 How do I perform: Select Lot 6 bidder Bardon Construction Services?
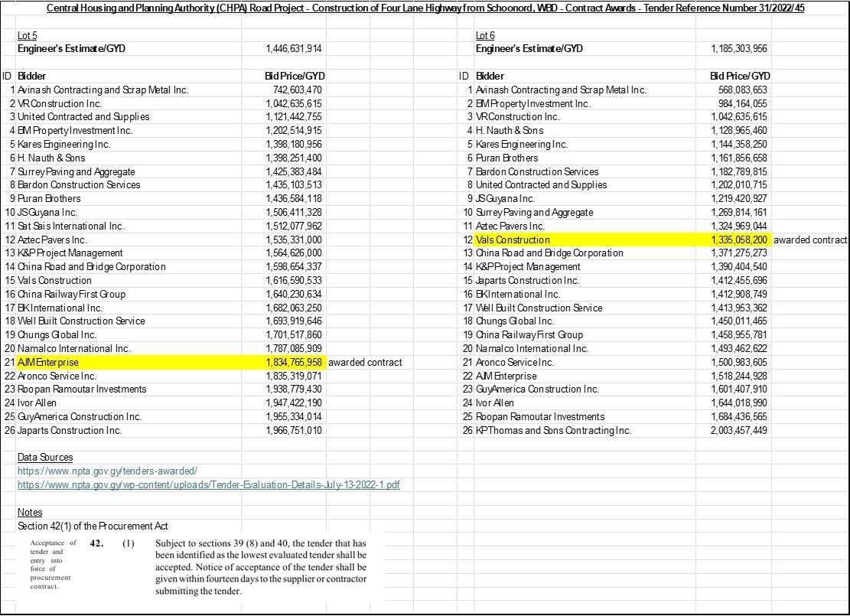pos(537,172)
